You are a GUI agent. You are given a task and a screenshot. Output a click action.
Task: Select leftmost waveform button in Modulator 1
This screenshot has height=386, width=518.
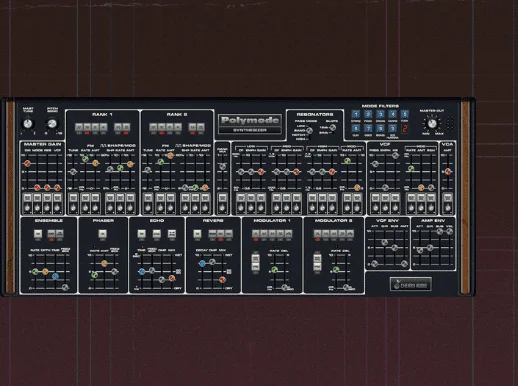point(256,234)
